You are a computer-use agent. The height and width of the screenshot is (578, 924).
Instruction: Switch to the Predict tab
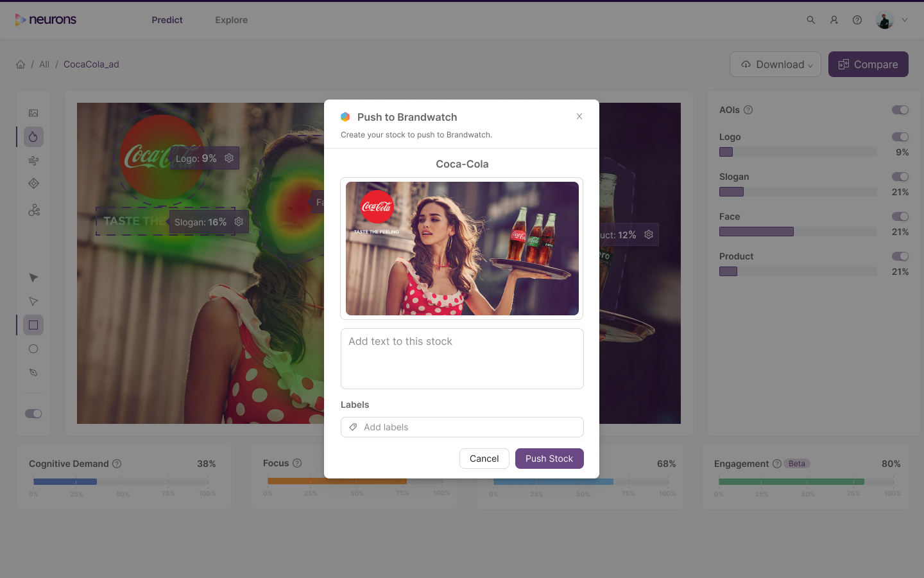[x=167, y=20]
